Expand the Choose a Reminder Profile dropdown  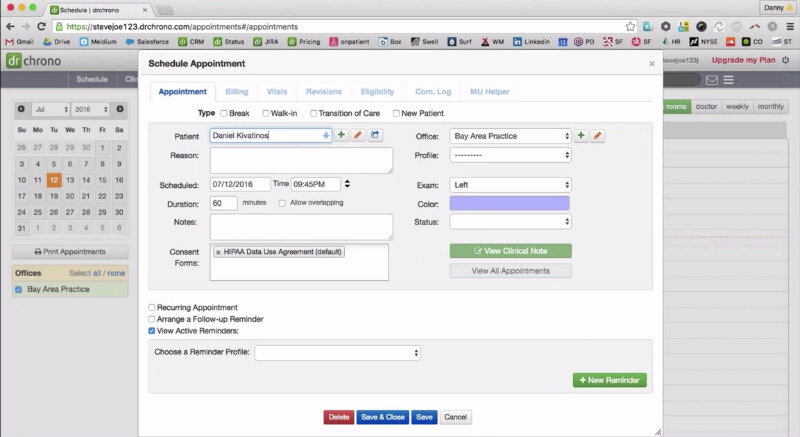click(337, 353)
